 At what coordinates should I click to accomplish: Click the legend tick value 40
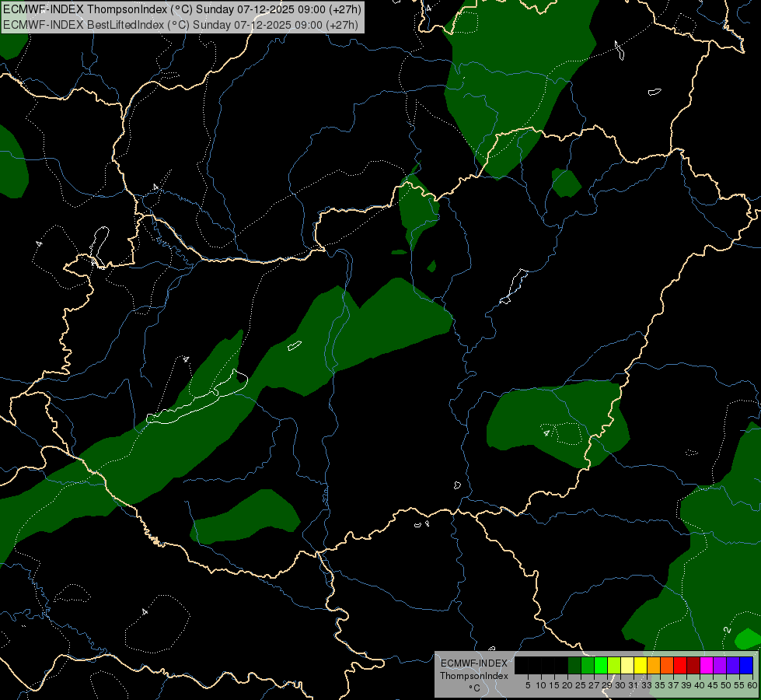pyautogui.click(x=700, y=685)
